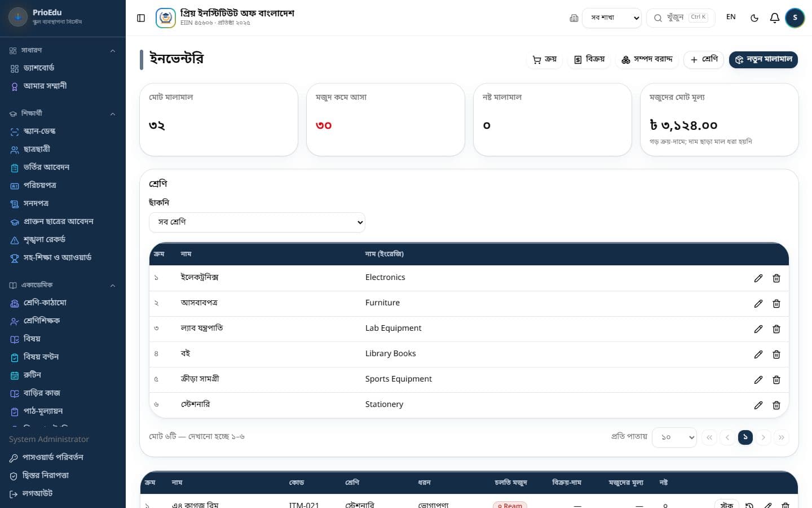Collapse the একাডেমিক sidebar section
Viewport: 812px width, 508px height.
pyautogui.click(x=63, y=285)
